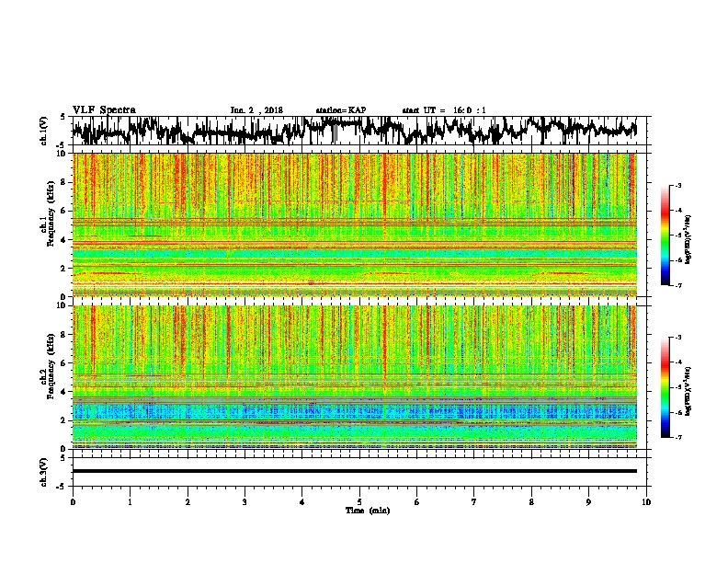Click time axis tick label "5"
728x563 pixels.
(359, 502)
